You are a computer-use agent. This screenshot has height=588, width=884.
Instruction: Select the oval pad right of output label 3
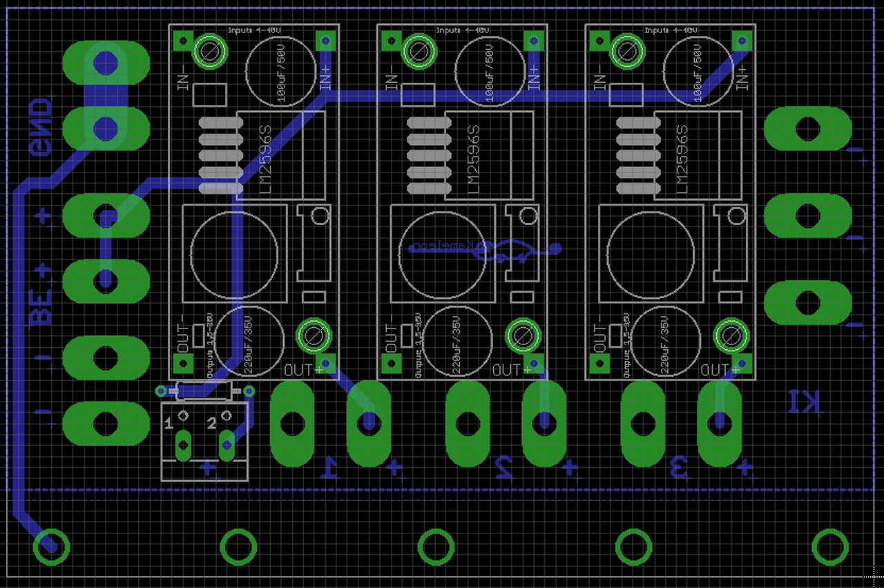(720, 423)
